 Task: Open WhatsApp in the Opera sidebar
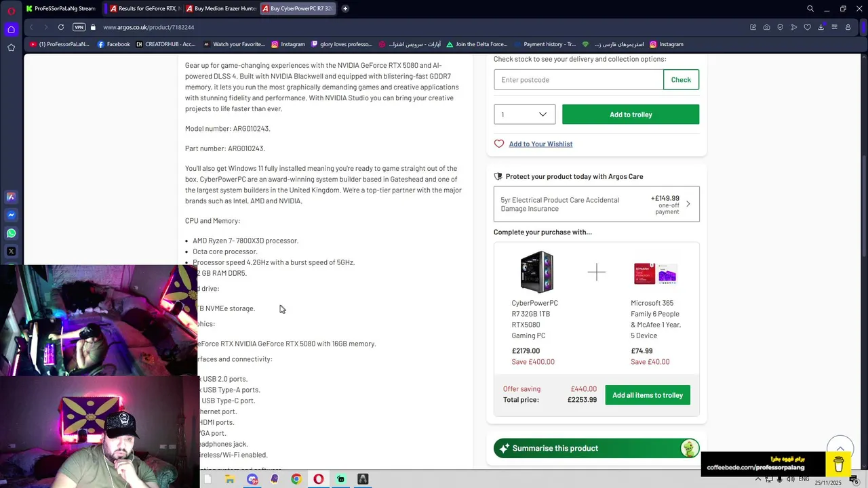[x=11, y=233]
